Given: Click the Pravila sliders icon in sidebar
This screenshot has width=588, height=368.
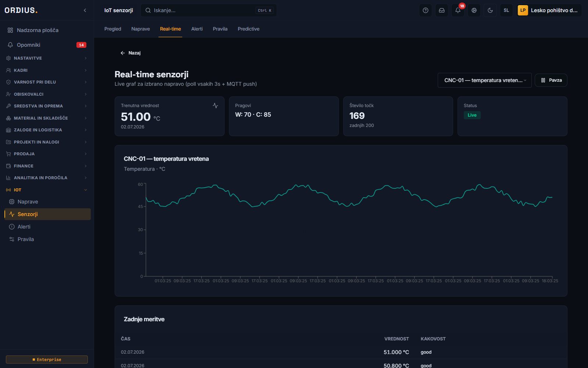Looking at the screenshot, I should [12, 239].
